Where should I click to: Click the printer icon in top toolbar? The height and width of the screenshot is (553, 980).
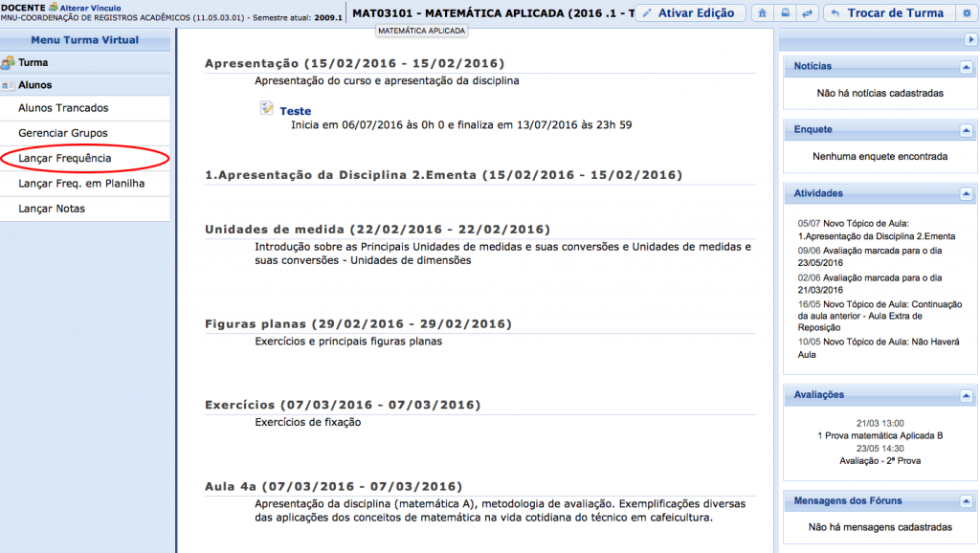(786, 13)
